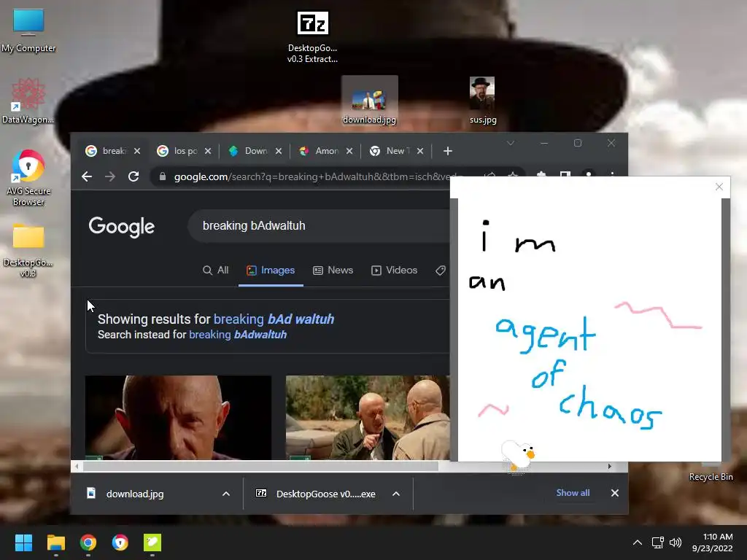Show hidden system tray icons

click(x=637, y=542)
